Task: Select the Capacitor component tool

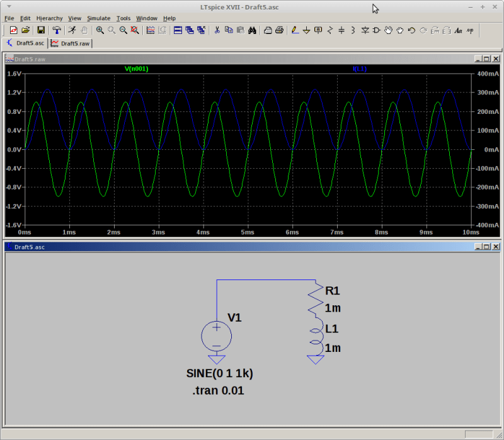Action: [341, 30]
